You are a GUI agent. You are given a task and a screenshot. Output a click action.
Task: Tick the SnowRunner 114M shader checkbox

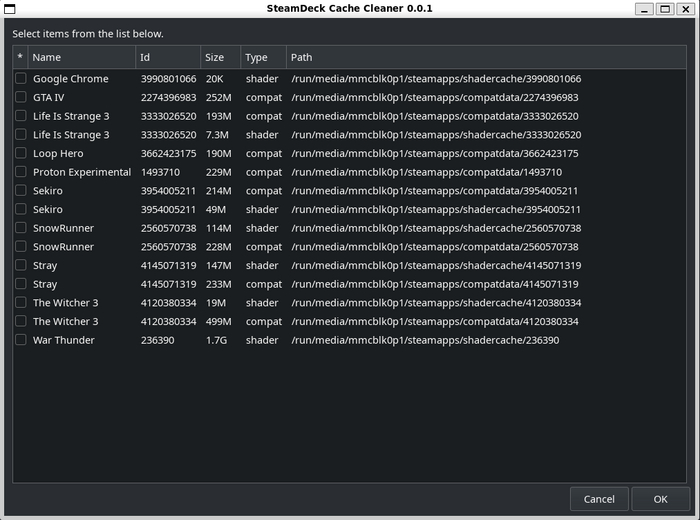point(21,228)
